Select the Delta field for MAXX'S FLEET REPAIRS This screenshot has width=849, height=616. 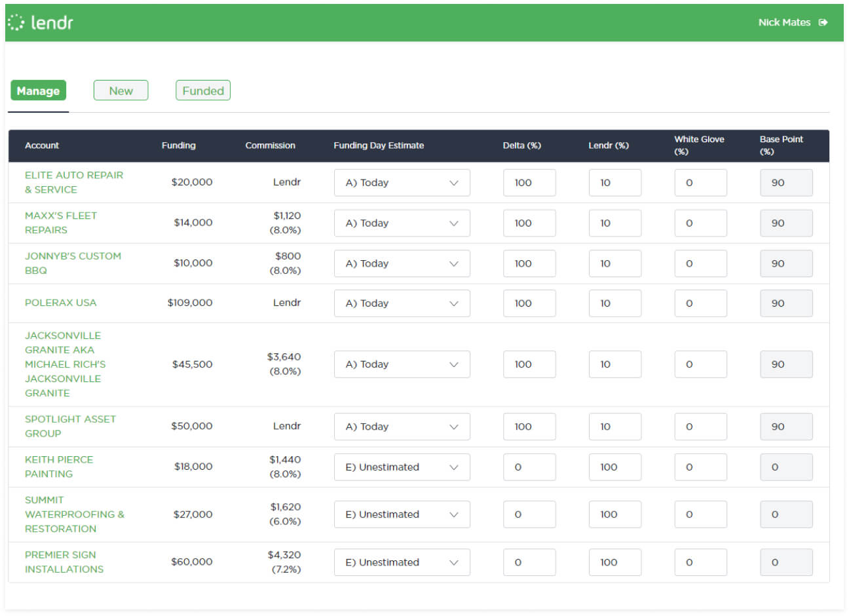[x=529, y=223]
